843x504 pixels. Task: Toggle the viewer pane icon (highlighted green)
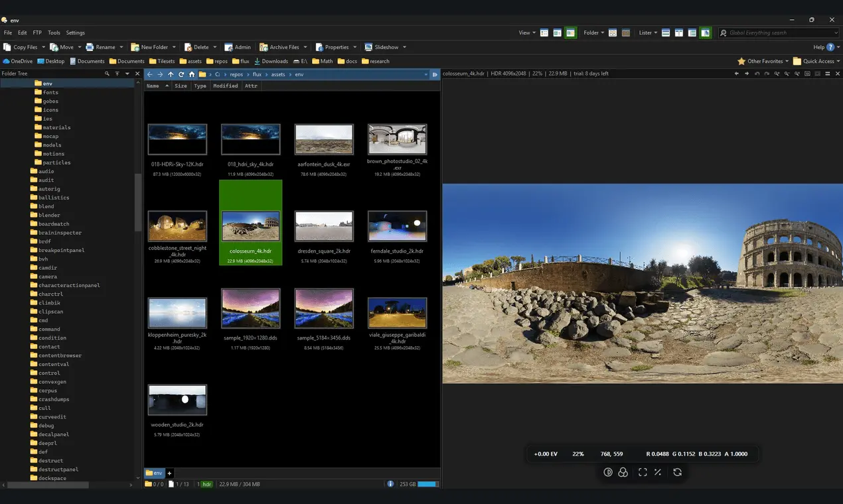[x=706, y=32]
